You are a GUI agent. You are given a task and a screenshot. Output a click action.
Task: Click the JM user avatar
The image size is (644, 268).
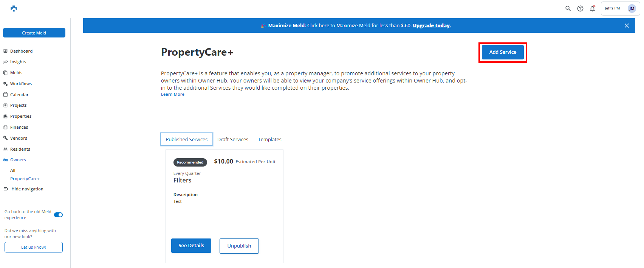coord(632,9)
